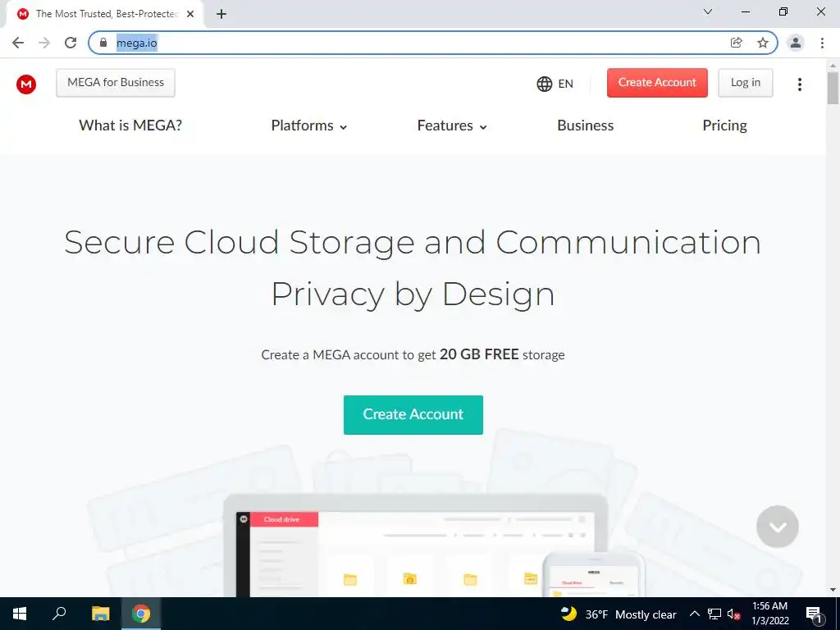Click the green Create Account button

pos(413,414)
